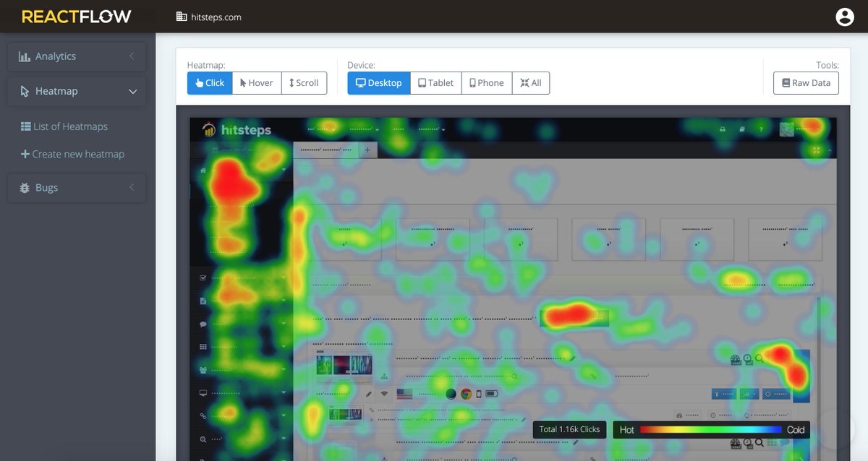This screenshot has width=868, height=461.
Task: Click the screenshot thumbnails in preview row
Action: 344,365
